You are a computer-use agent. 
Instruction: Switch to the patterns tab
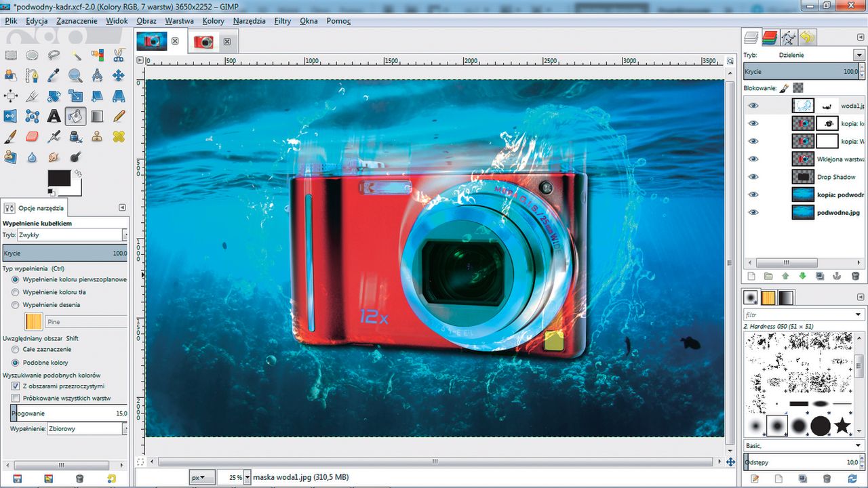coord(768,297)
